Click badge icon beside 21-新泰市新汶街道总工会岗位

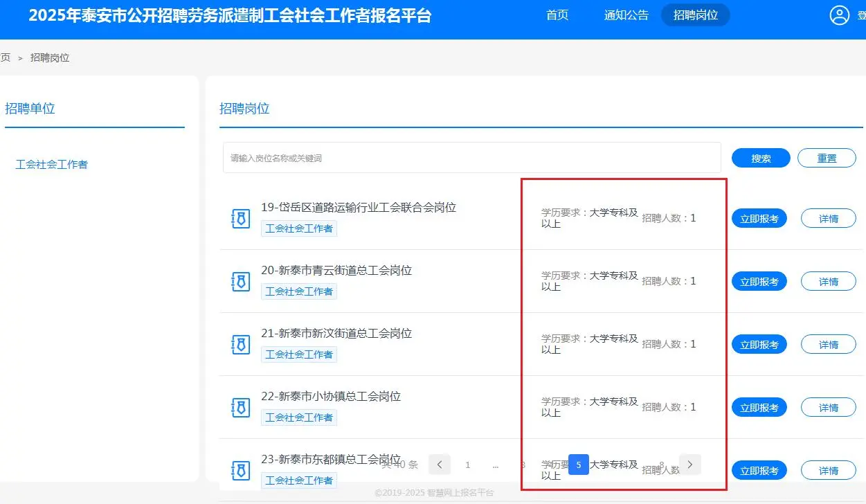[240, 343]
